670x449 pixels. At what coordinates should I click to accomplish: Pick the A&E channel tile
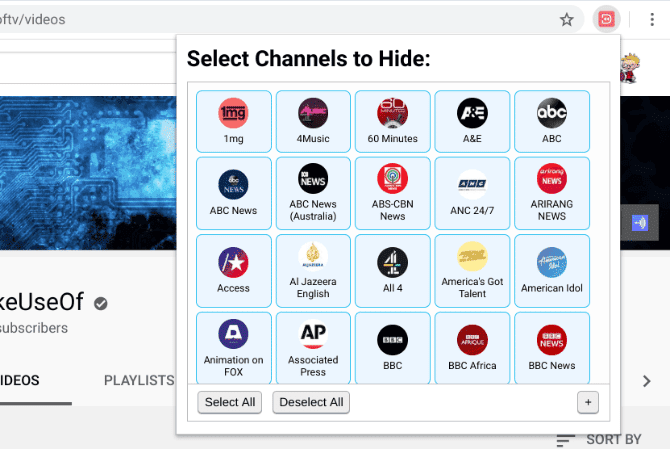(472, 121)
